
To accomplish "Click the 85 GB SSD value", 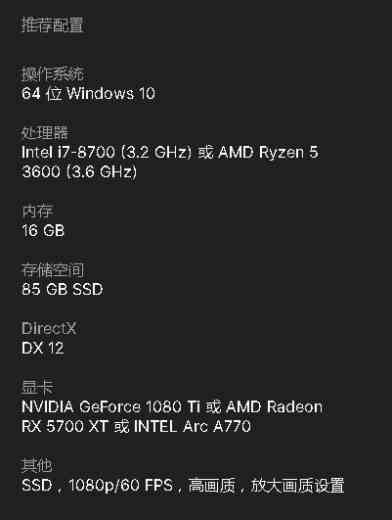I will 62,289.
